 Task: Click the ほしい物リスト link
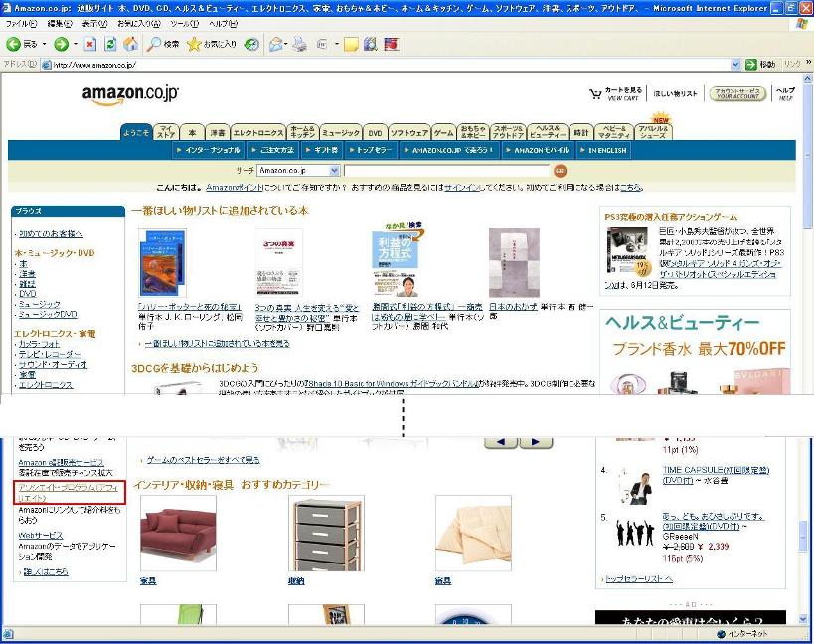coord(675,94)
